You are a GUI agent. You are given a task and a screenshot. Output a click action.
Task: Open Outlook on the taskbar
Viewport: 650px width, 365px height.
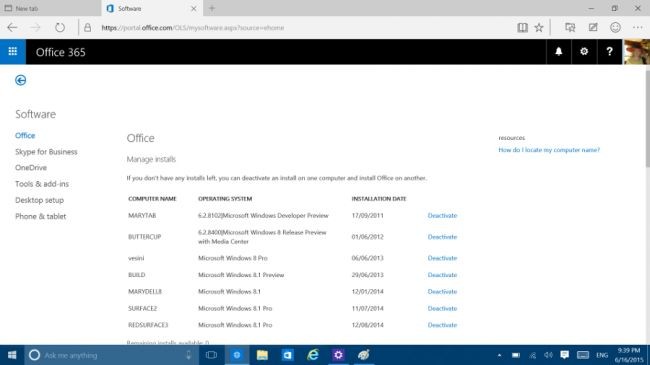click(287, 355)
